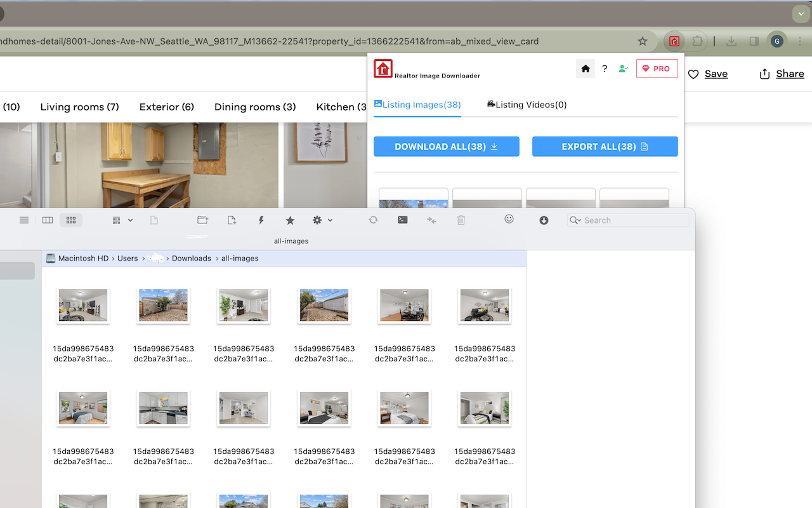
Task: Open the Chrome three-dot menu
Action: (799, 41)
